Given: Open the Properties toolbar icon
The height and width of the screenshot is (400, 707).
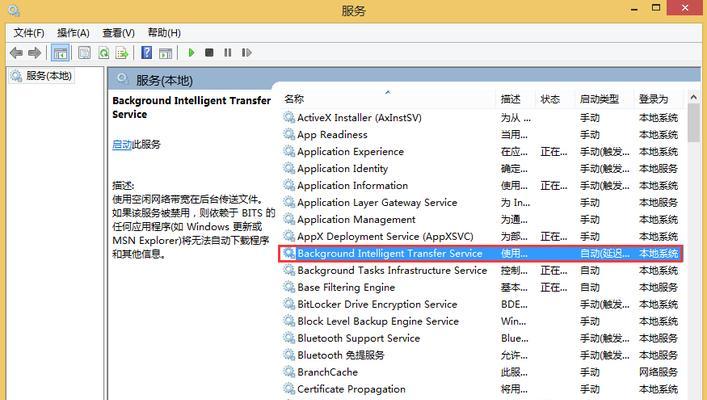Looking at the screenshot, I should pos(84,53).
